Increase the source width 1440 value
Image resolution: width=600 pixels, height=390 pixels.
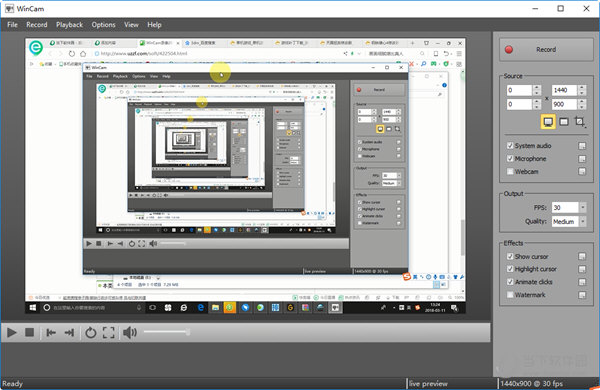pyautogui.click(x=582, y=88)
